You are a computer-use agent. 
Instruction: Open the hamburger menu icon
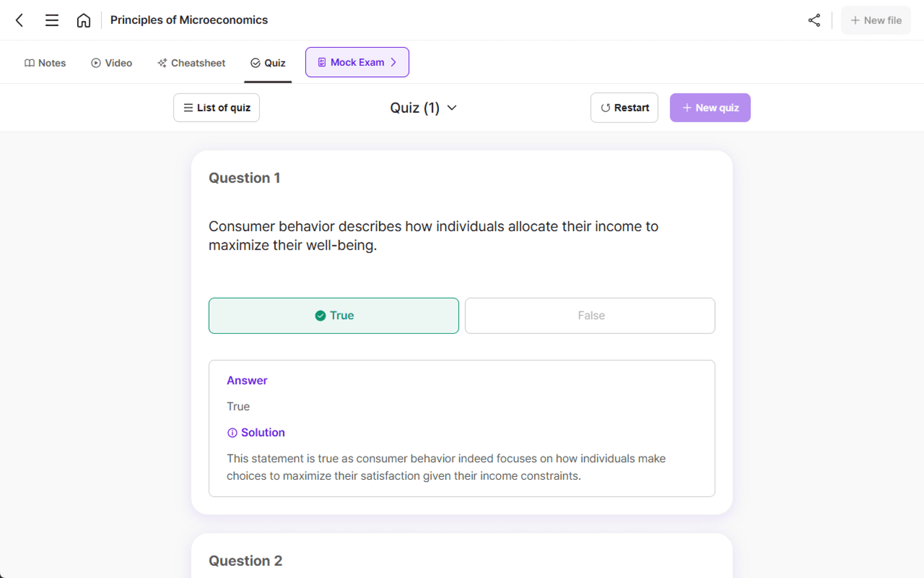click(51, 20)
